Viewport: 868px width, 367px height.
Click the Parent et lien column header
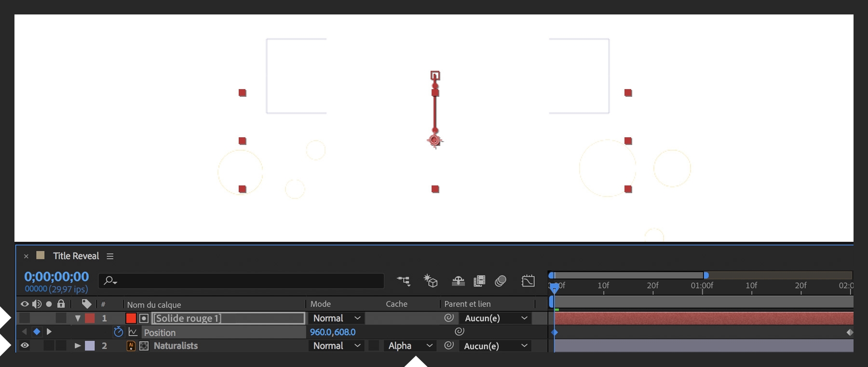click(467, 304)
